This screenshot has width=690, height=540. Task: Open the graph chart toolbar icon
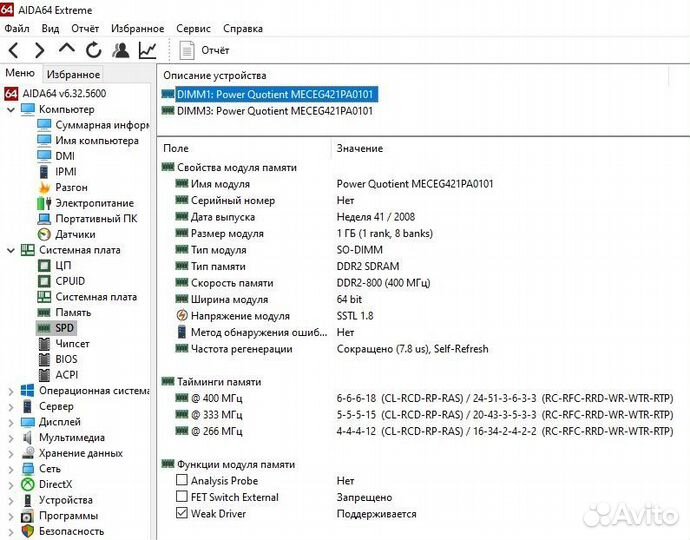tap(147, 50)
